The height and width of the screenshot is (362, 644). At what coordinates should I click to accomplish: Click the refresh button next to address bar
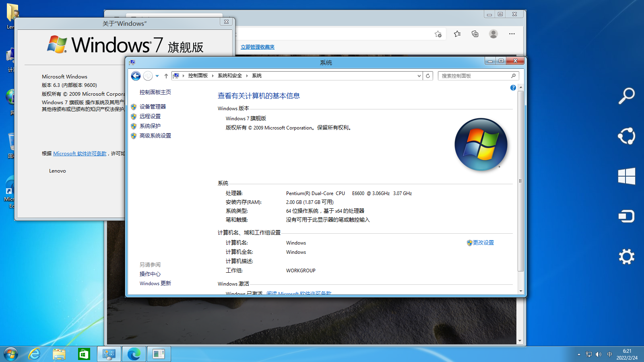coord(428,76)
